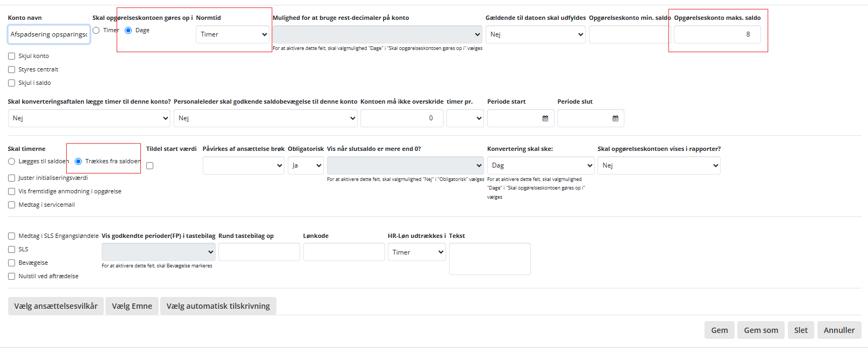Viewport: 868px width, 348px height.
Task: Open the Vælg Emne section
Action: pos(132,306)
